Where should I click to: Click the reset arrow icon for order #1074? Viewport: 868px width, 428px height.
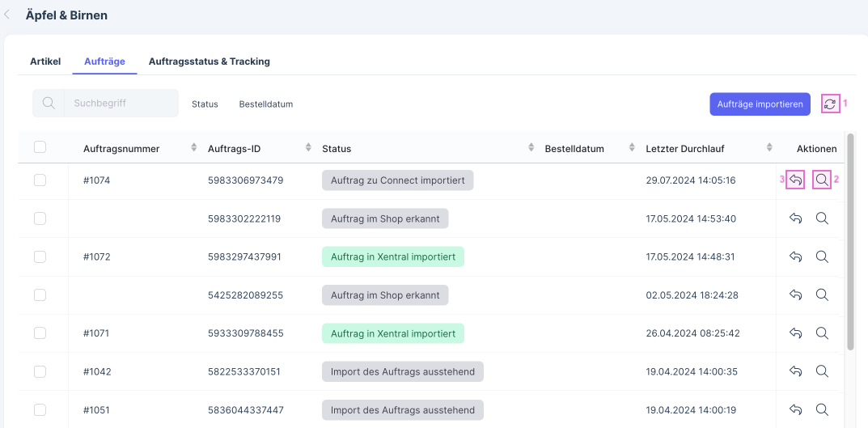[x=796, y=180]
